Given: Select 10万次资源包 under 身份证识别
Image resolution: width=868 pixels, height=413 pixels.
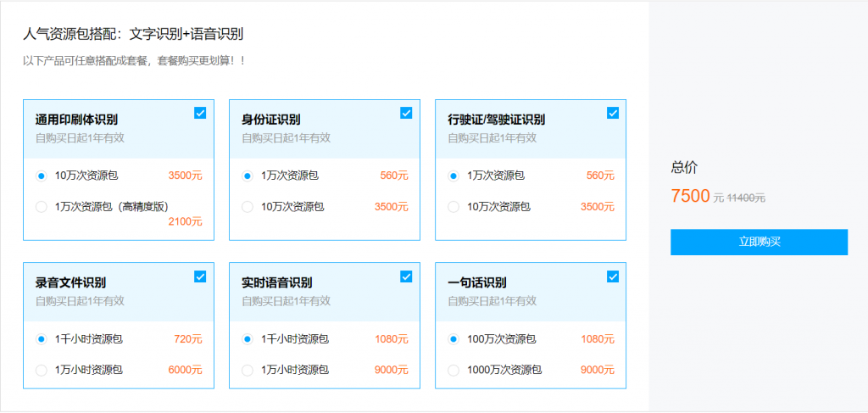Looking at the screenshot, I should pos(248,206).
